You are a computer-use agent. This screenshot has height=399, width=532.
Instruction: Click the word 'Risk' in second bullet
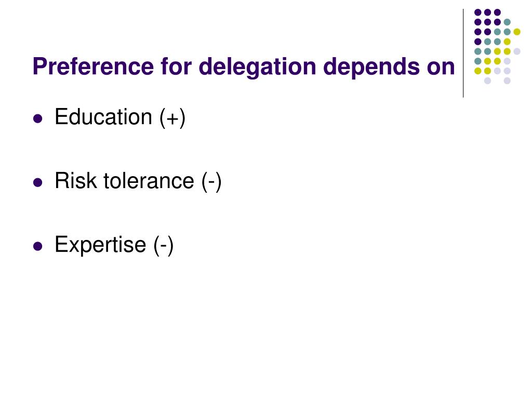(x=76, y=181)
